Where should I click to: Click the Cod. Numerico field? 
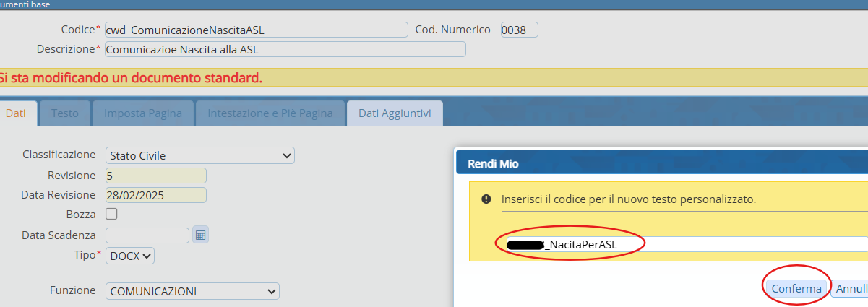tap(519, 30)
